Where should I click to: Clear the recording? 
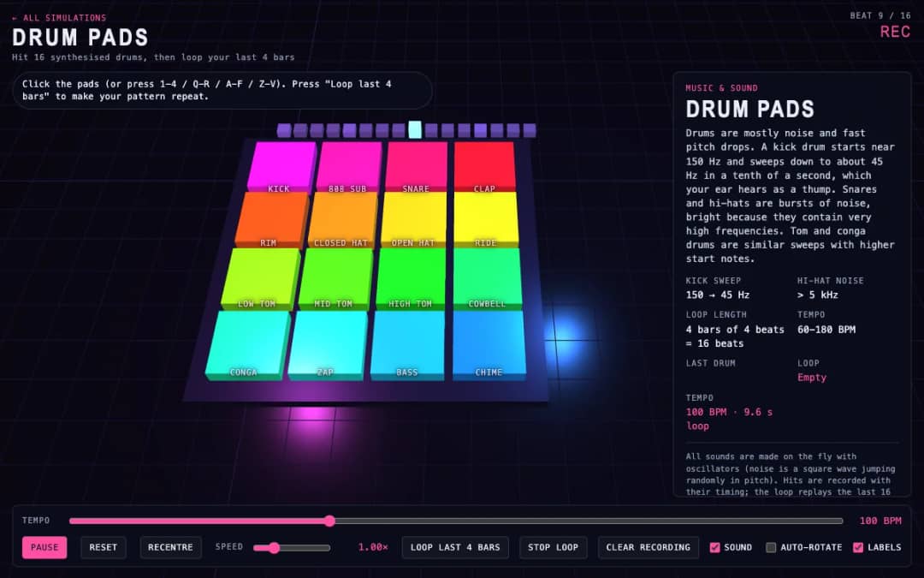[649, 547]
